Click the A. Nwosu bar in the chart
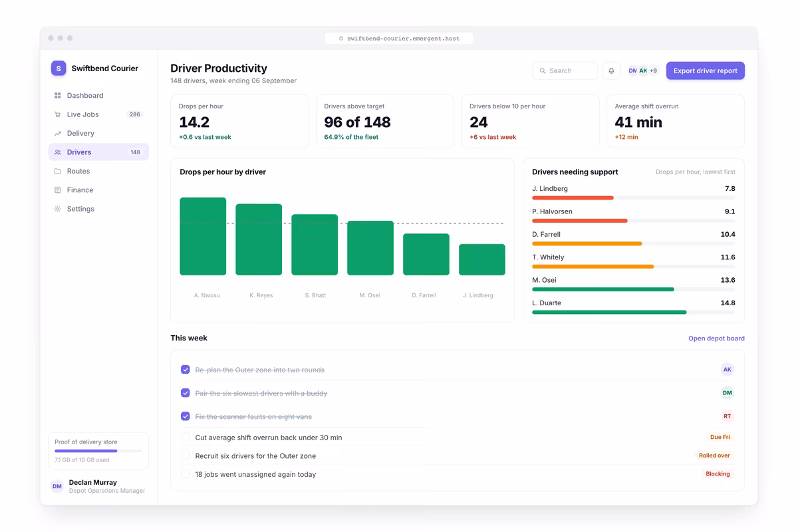This screenshot has width=798, height=532. click(x=203, y=236)
